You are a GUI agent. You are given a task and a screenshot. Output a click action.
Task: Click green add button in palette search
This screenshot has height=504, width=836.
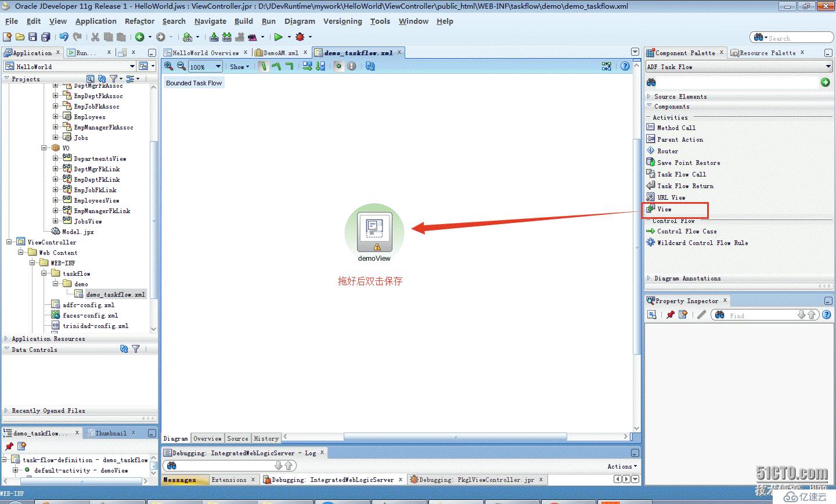pos(825,82)
